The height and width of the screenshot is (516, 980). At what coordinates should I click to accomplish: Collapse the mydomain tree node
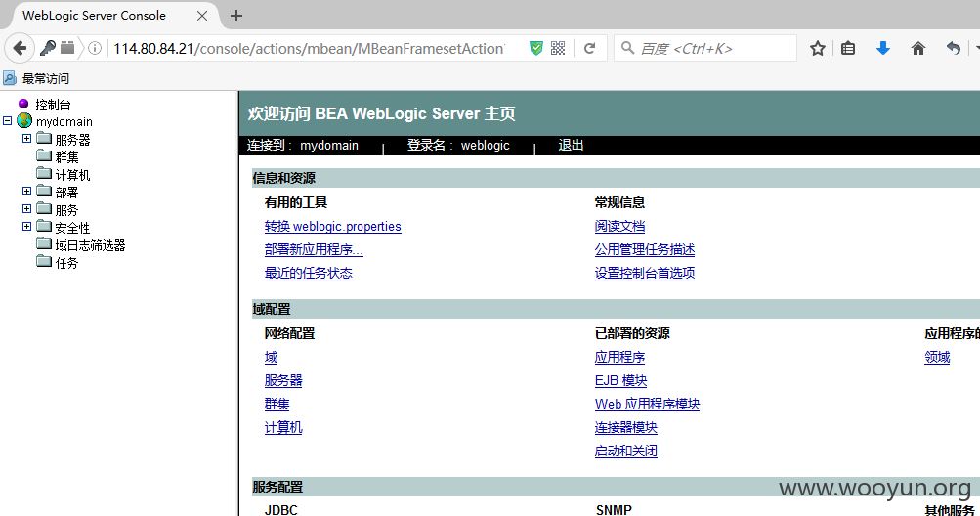click(8, 121)
